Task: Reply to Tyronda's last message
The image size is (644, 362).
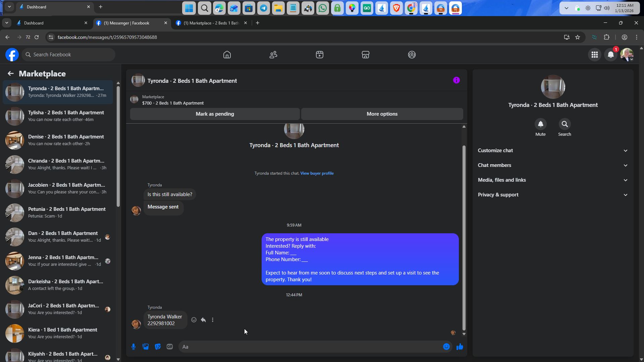Action: 203,320
